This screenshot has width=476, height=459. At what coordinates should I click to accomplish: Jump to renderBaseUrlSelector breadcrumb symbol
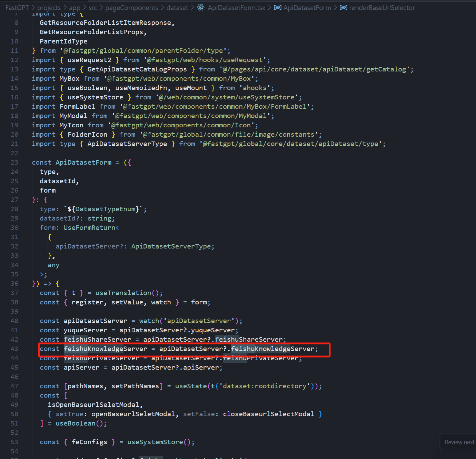(382, 8)
